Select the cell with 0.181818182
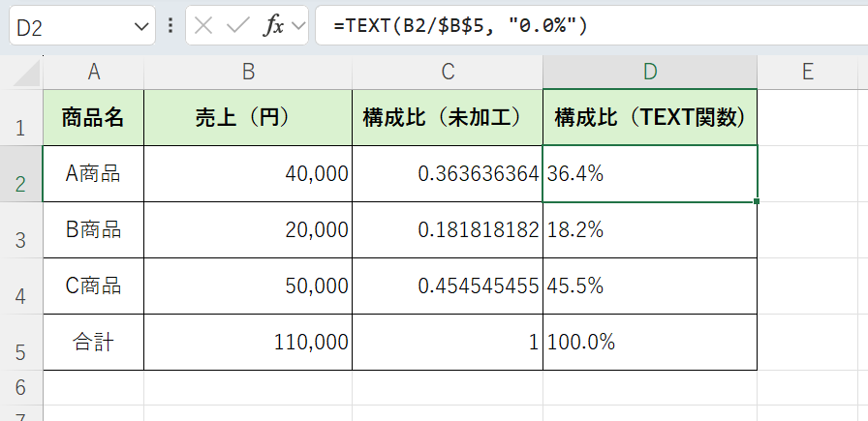This screenshot has height=421, width=868. 448,230
